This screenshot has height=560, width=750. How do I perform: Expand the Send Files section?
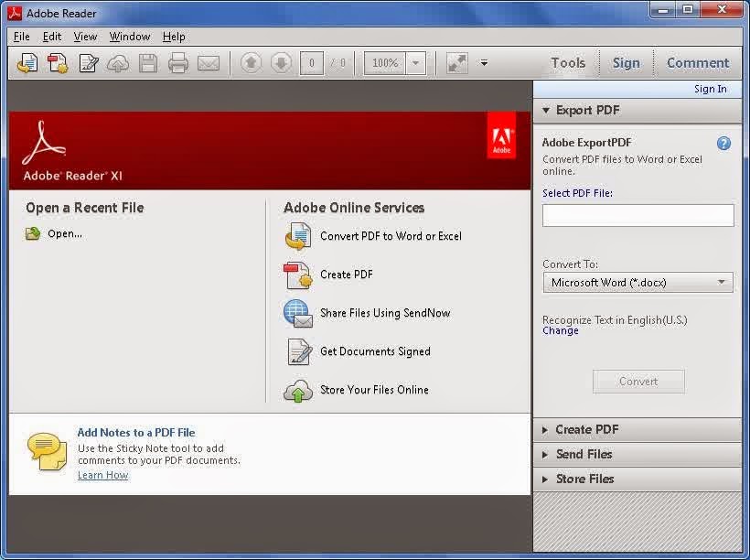pos(637,454)
